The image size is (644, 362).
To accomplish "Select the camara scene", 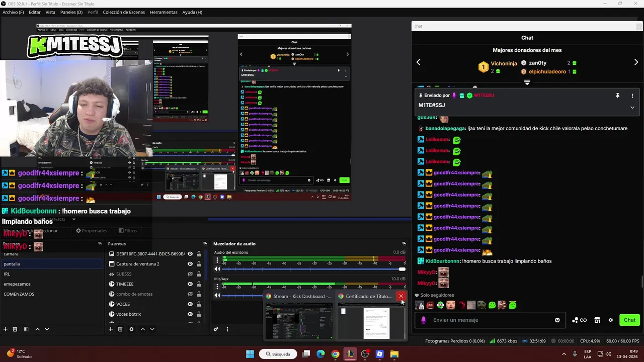I will click(x=51, y=254).
